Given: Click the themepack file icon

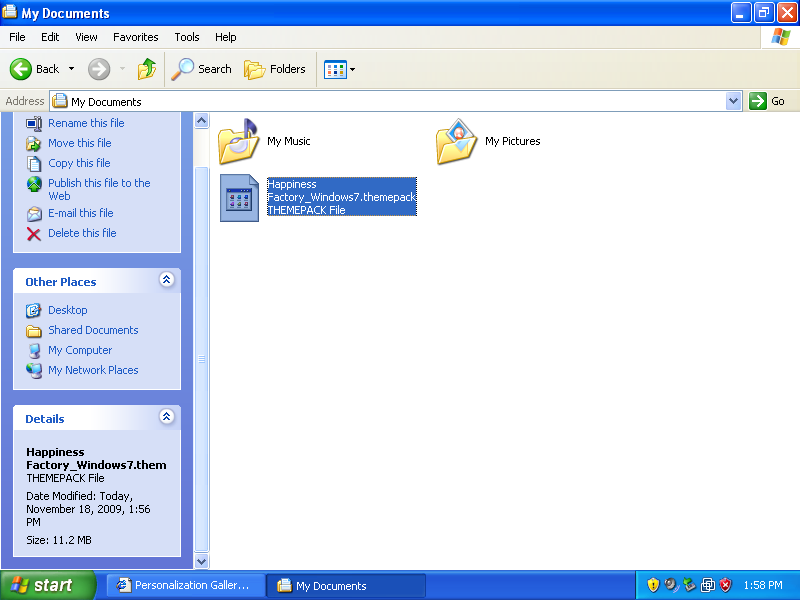Looking at the screenshot, I should tap(239, 198).
